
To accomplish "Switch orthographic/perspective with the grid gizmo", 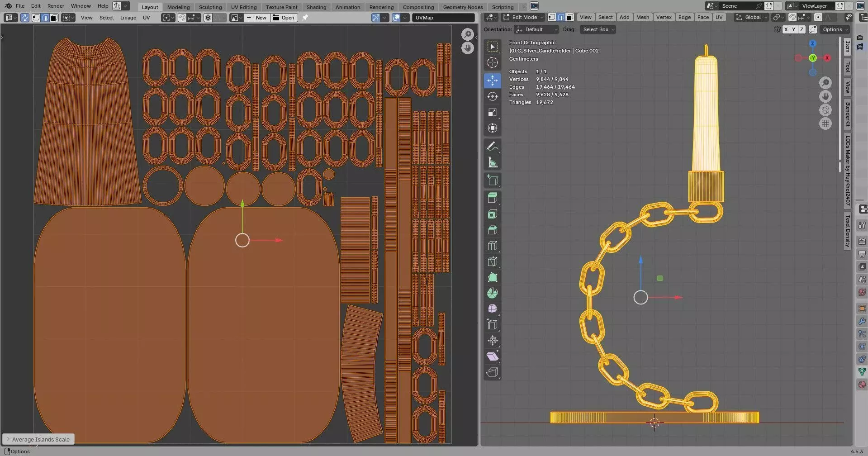I will click(825, 123).
